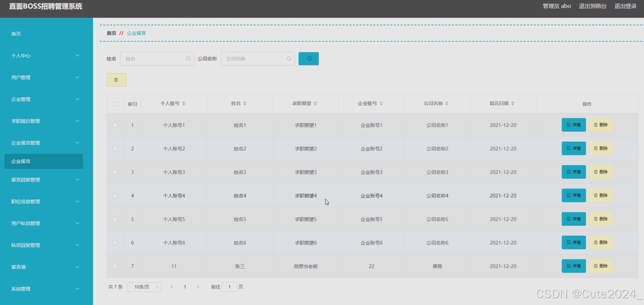Click the 退出登录 link
The image size is (644, 305).
[x=626, y=6]
